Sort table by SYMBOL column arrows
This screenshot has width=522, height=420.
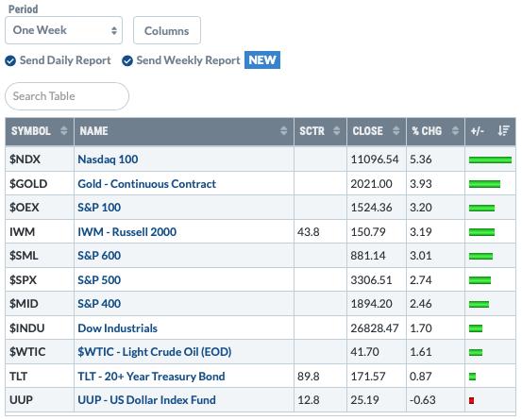click(x=64, y=131)
